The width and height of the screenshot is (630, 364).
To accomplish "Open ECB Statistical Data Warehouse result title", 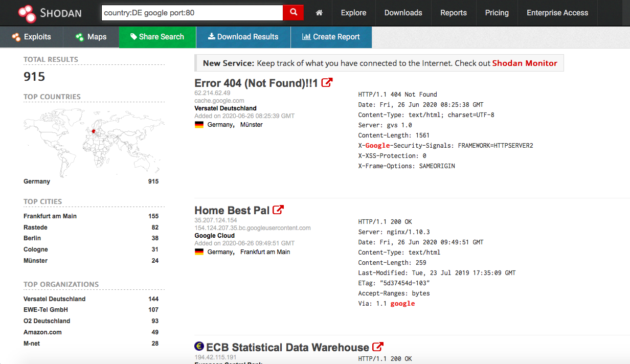I will (x=287, y=347).
